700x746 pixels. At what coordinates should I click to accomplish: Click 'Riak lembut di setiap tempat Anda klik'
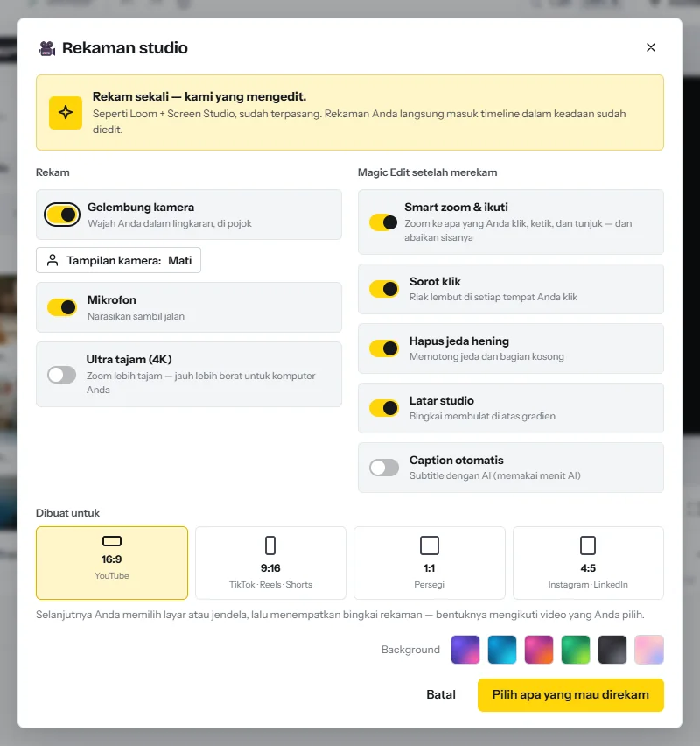(493, 297)
